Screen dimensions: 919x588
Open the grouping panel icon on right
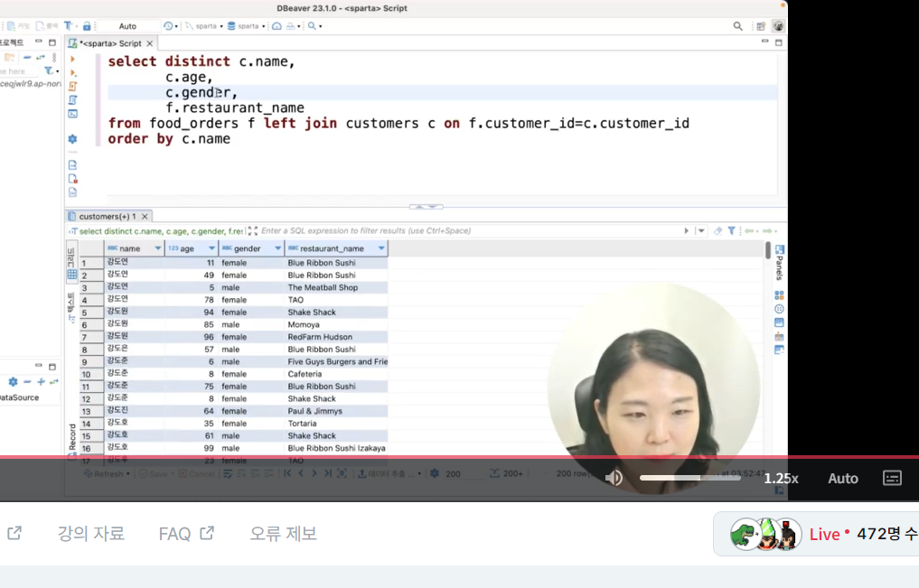779,322
